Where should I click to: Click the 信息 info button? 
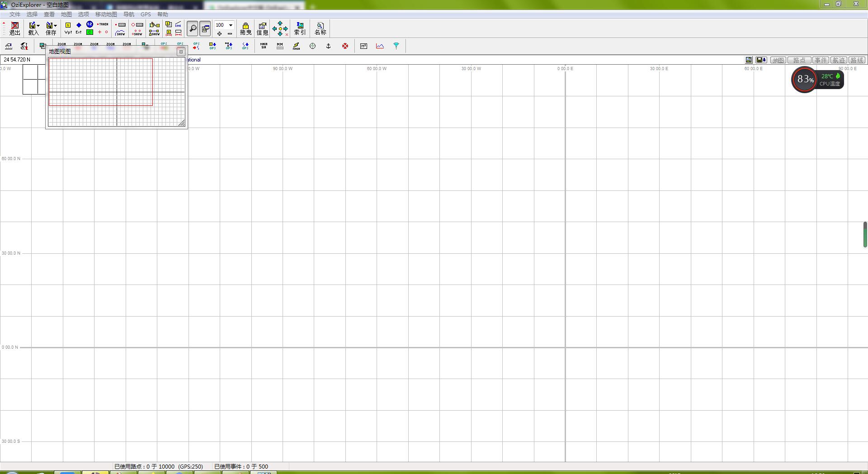[x=262, y=28]
